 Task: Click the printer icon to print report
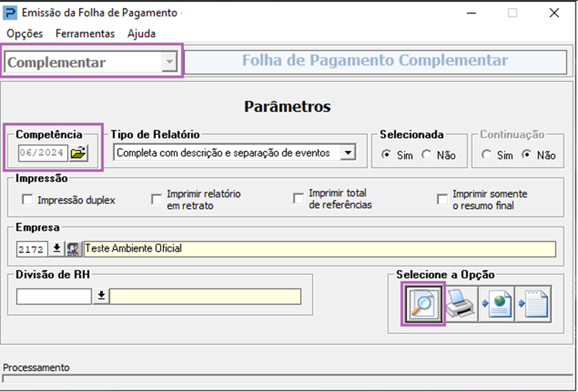[460, 304]
